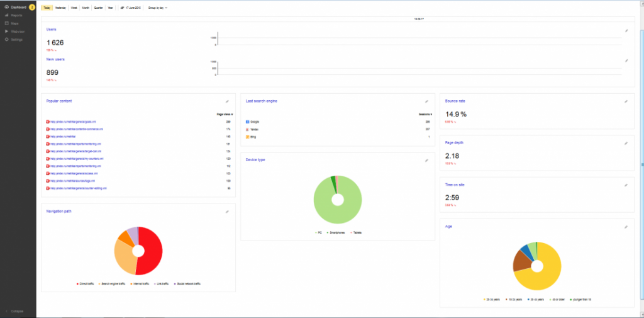
Task: Open Reports in the sidebar
Action: pyautogui.click(x=16, y=15)
